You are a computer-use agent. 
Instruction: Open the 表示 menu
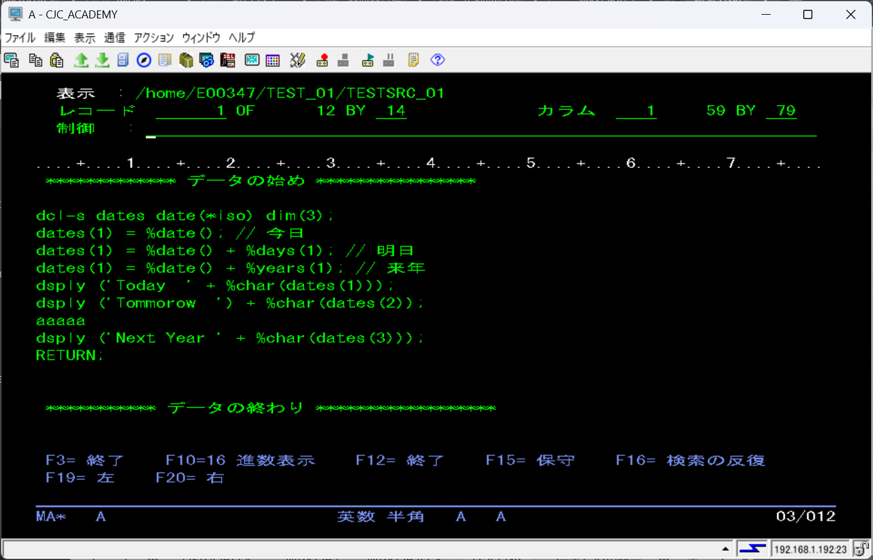(x=85, y=38)
